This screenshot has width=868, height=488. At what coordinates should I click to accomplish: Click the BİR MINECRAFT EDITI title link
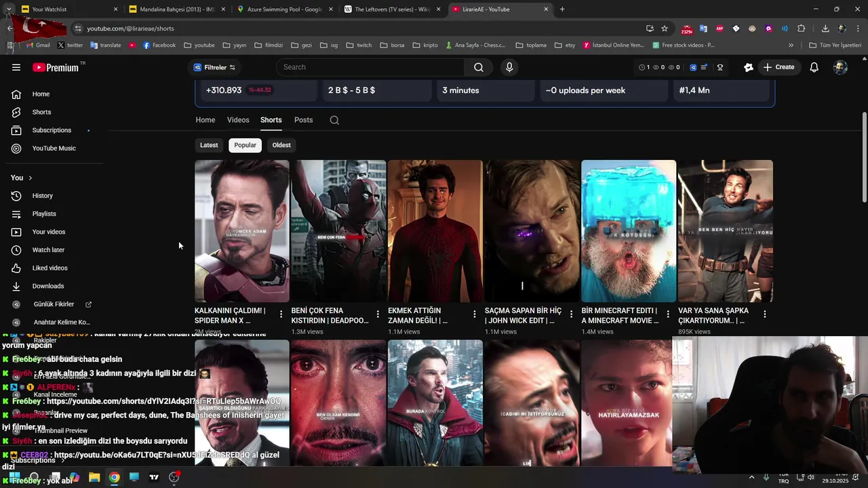pyautogui.click(x=620, y=316)
